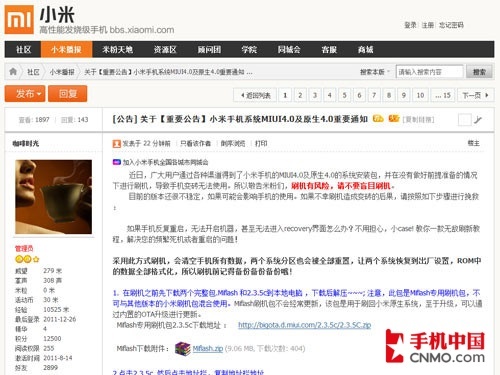This screenshot has width=500, height=375.
Task: Click the coffee cup avatar thumbnail
Action: coord(53,197)
